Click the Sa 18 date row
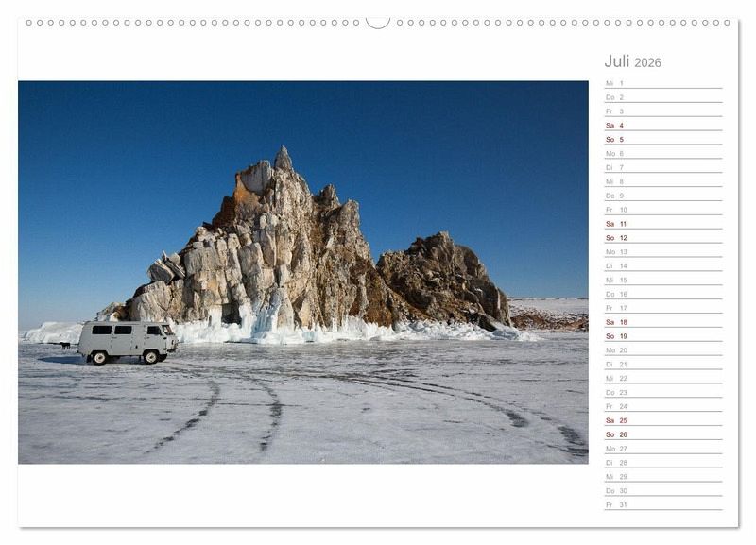This screenshot has width=756, height=545. tap(661, 322)
